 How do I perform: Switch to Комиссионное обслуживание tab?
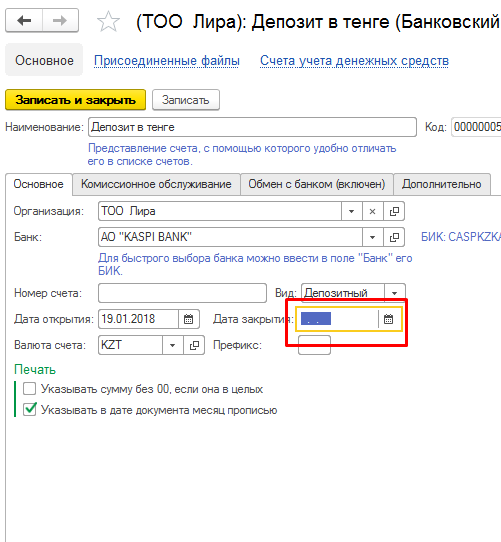pyautogui.click(x=156, y=184)
